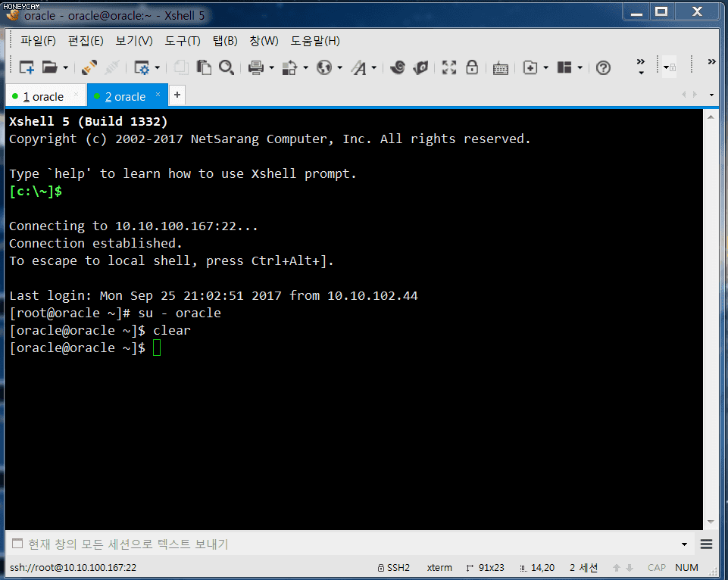728x580 pixels.
Task: Launch Xftp swirl icon
Action: click(398, 67)
